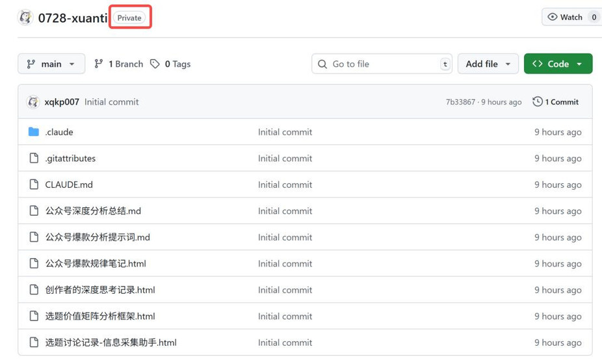Open the green Code dropdown
Screen dimensions: 602x364
coord(558,64)
